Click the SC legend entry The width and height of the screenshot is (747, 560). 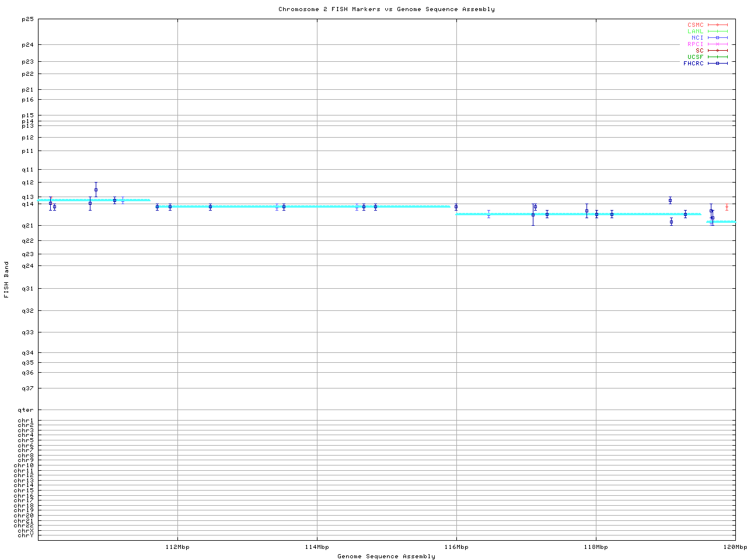point(700,51)
